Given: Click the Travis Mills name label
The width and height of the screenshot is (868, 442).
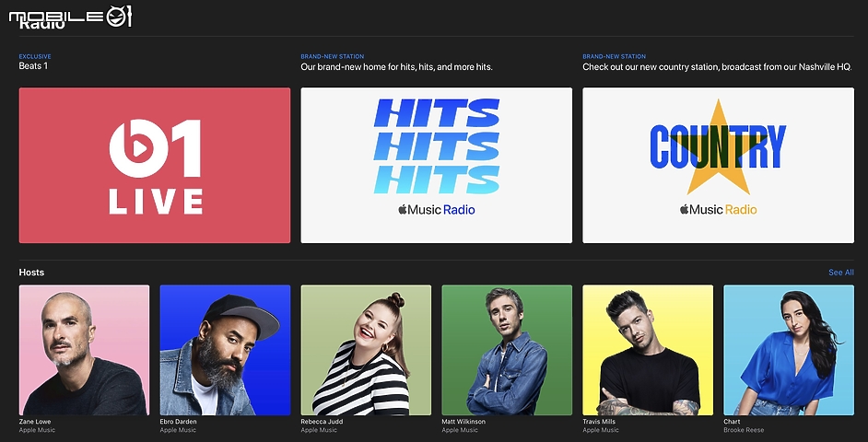Looking at the screenshot, I should [599, 422].
